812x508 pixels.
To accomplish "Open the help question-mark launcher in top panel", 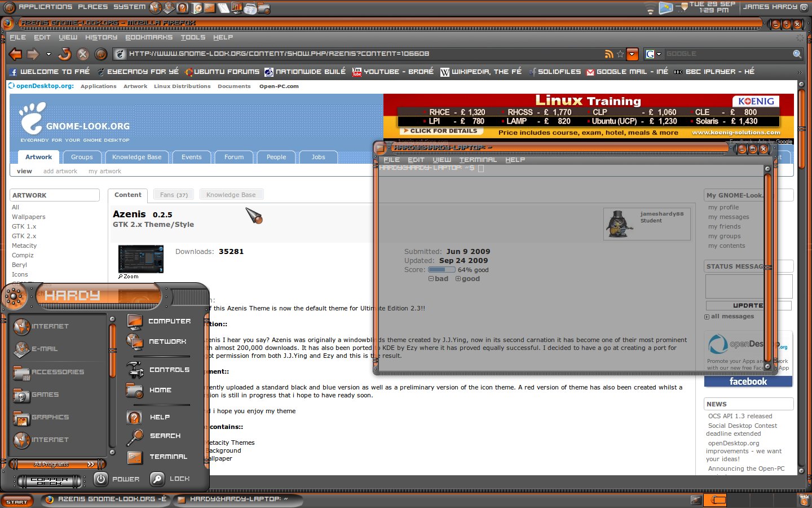I will coord(182,7).
